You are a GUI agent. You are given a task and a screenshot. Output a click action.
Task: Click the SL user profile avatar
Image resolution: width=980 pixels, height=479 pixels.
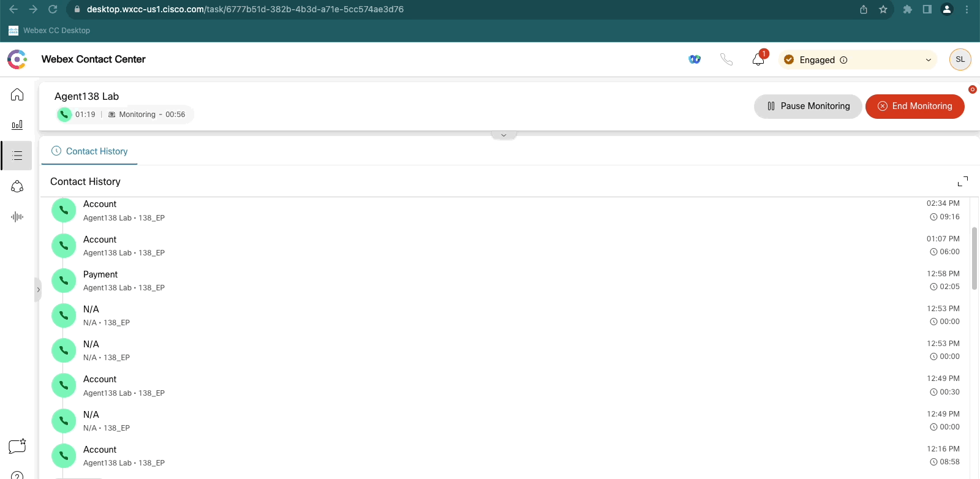pyautogui.click(x=960, y=59)
